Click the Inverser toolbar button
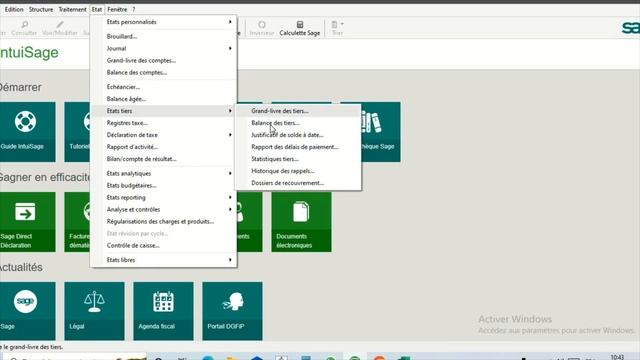 point(262,28)
